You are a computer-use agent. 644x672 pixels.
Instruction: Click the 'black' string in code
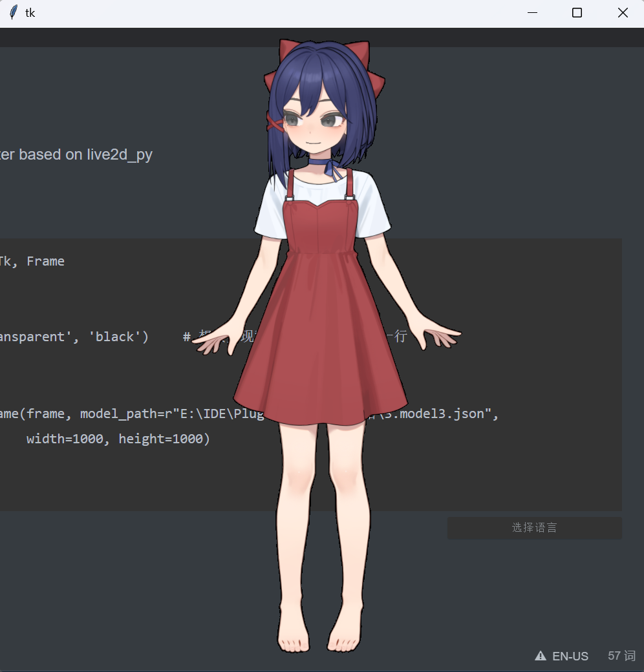[x=115, y=337]
